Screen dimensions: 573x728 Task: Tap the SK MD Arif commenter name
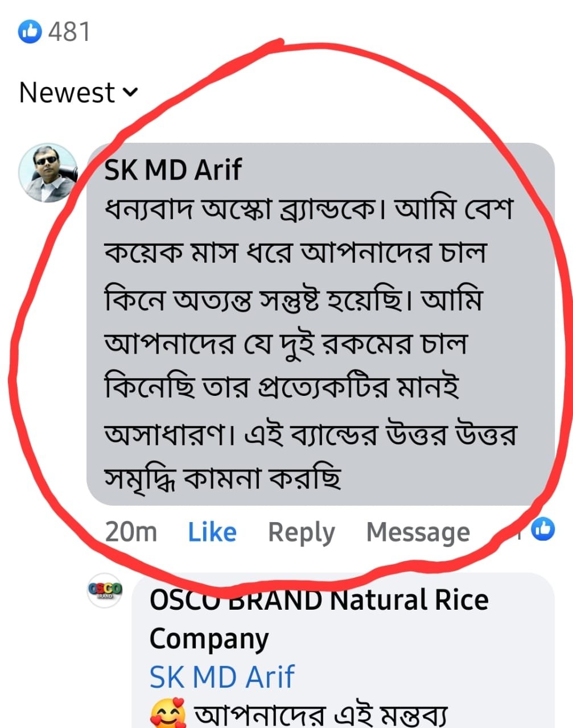tap(173, 169)
